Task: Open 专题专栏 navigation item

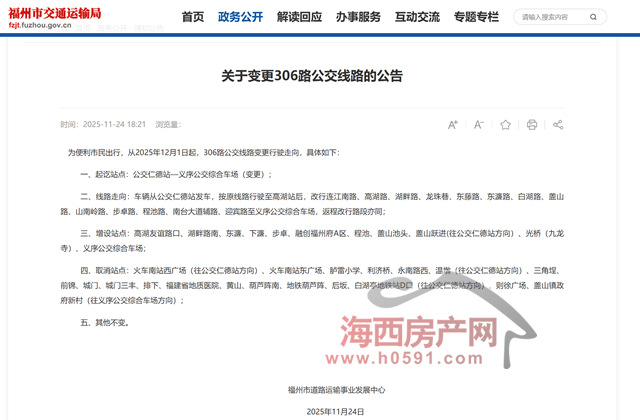Action: pos(476,17)
